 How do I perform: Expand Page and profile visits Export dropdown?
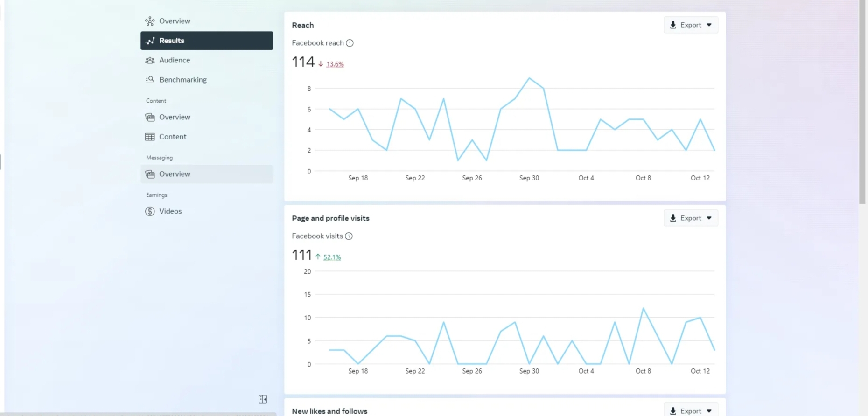691,218
